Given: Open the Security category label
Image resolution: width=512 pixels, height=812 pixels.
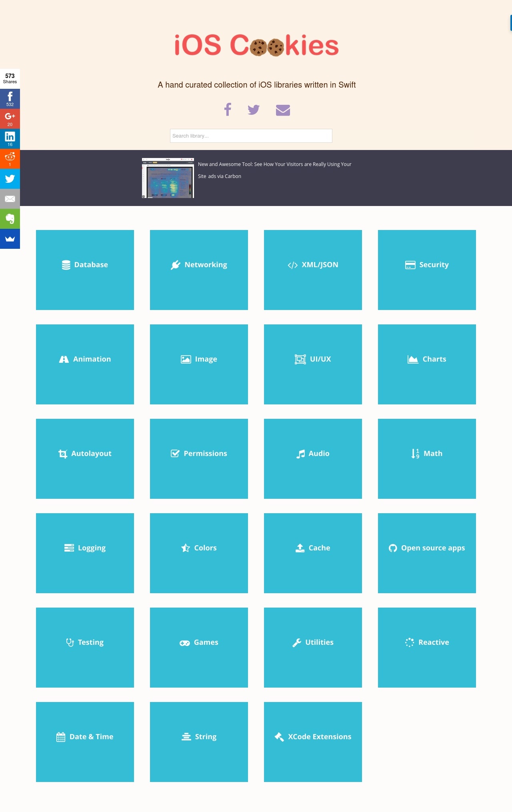Looking at the screenshot, I should (x=434, y=265).
